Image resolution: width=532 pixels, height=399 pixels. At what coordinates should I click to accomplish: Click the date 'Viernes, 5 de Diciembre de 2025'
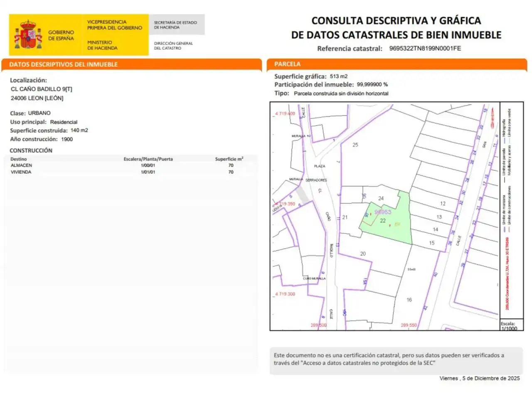[480, 378]
